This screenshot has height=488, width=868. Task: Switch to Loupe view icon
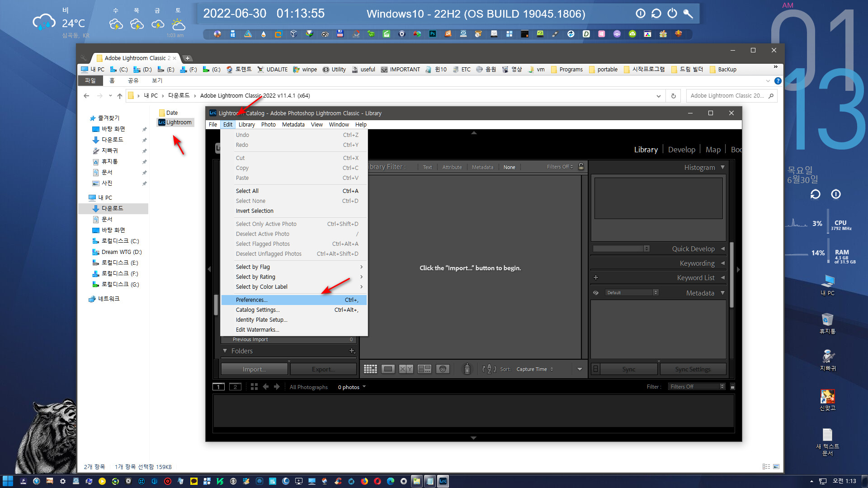pyautogui.click(x=388, y=369)
